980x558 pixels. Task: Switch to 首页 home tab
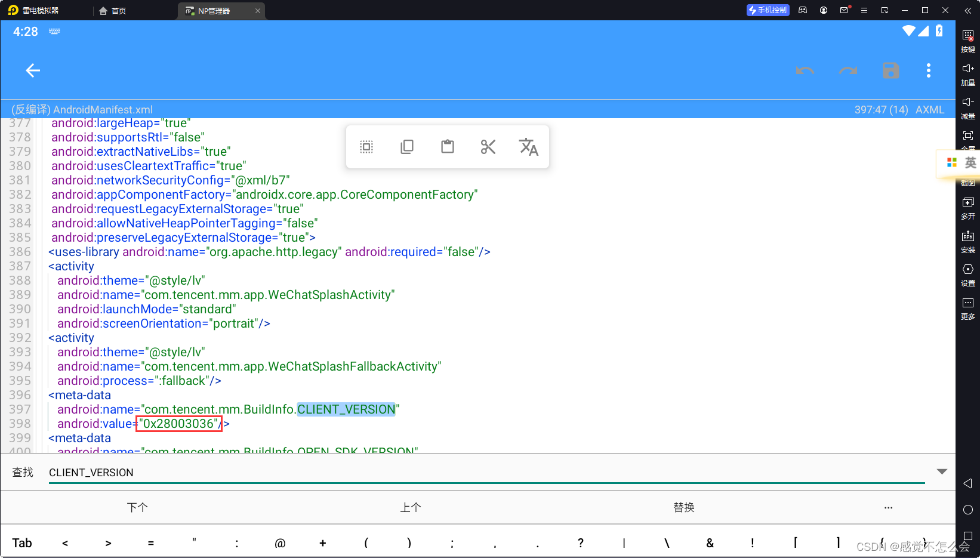[113, 11]
